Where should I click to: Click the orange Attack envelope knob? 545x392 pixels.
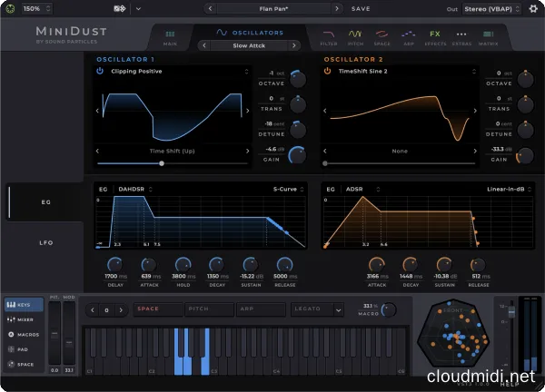pos(376,265)
